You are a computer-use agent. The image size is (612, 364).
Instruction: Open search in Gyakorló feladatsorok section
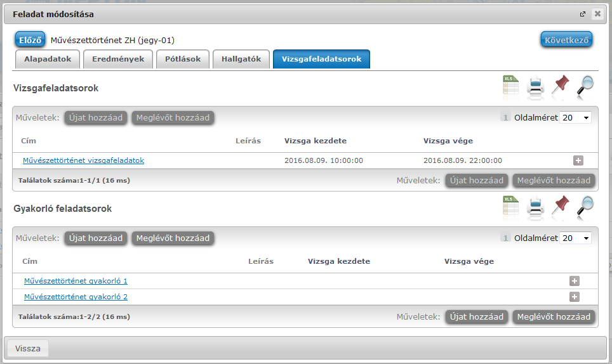[x=585, y=205]
